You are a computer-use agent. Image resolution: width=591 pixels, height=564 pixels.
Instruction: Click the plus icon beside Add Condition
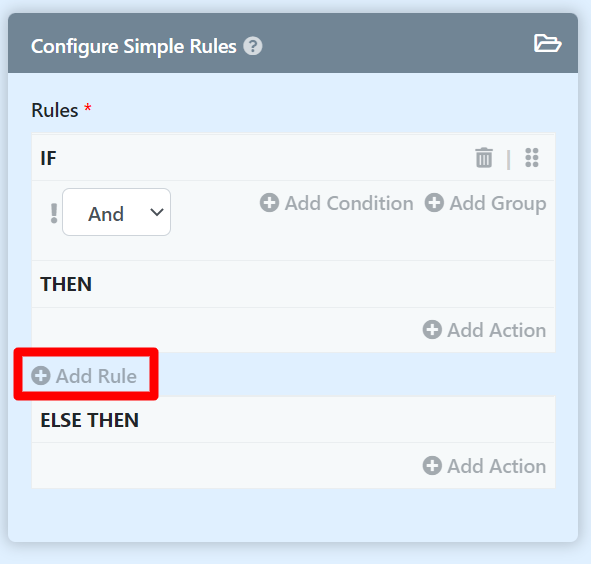point(269,202)
